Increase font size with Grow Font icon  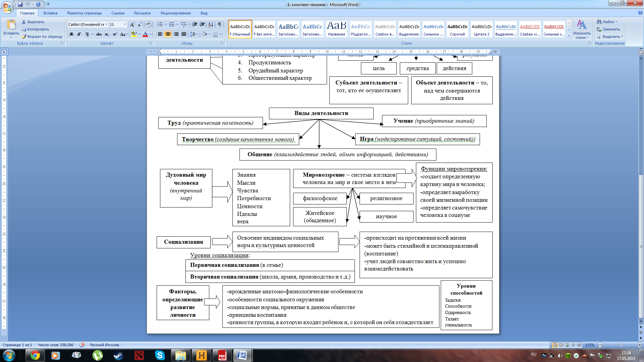click(132, 24)
